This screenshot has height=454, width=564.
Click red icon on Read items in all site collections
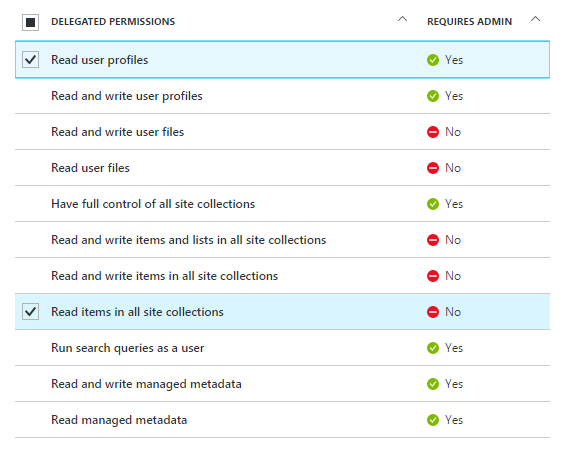click(x=433, y=312)
